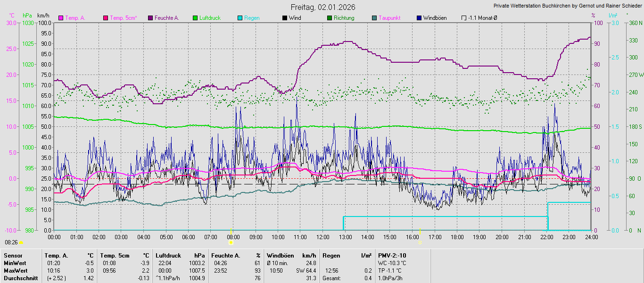The height and width of the screenshot is (283, 644).
Task: Click the Private Wetterstation Buchkirchen credit text
Action: pos(568,6)
